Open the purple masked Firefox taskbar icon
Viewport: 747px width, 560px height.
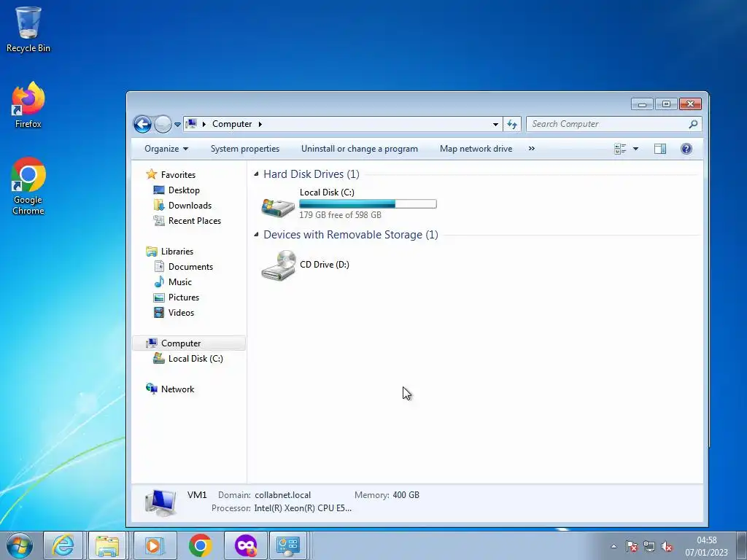[245, 545]
